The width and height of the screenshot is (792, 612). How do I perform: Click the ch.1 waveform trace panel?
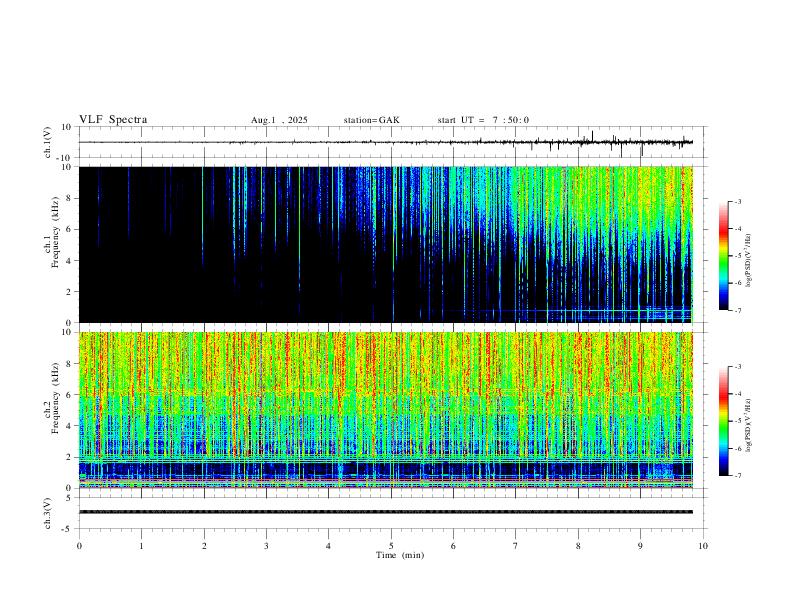[393, 142]
